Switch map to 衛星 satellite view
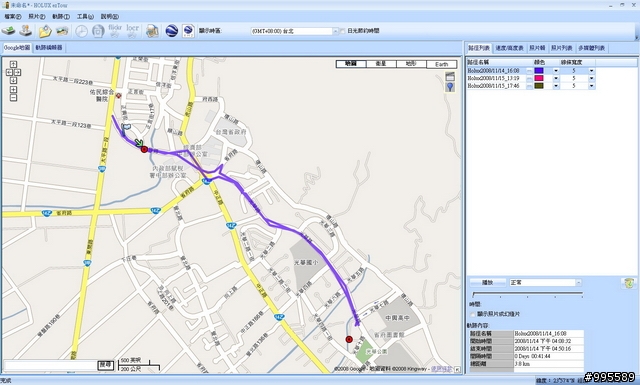640x385 pixels. pyautogui.click(x=381, y=64)
